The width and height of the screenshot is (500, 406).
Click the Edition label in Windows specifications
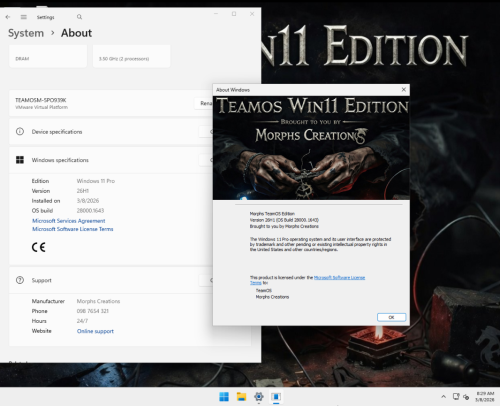(40, 181)
